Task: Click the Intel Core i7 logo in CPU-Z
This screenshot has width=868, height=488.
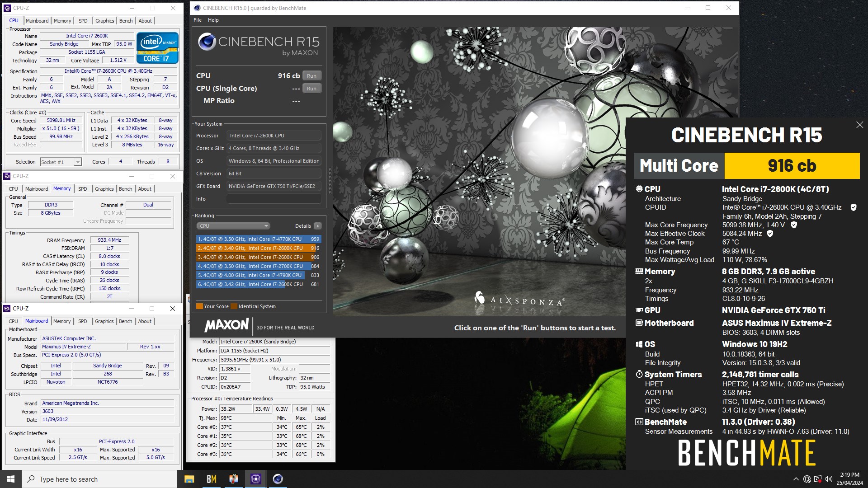Action: 157,47
